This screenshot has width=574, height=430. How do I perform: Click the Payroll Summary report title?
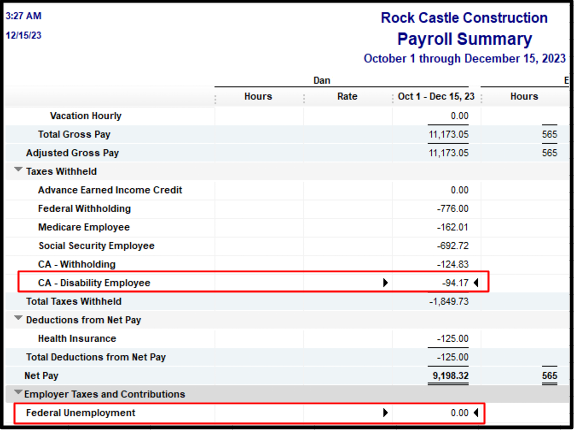[465, 39]
